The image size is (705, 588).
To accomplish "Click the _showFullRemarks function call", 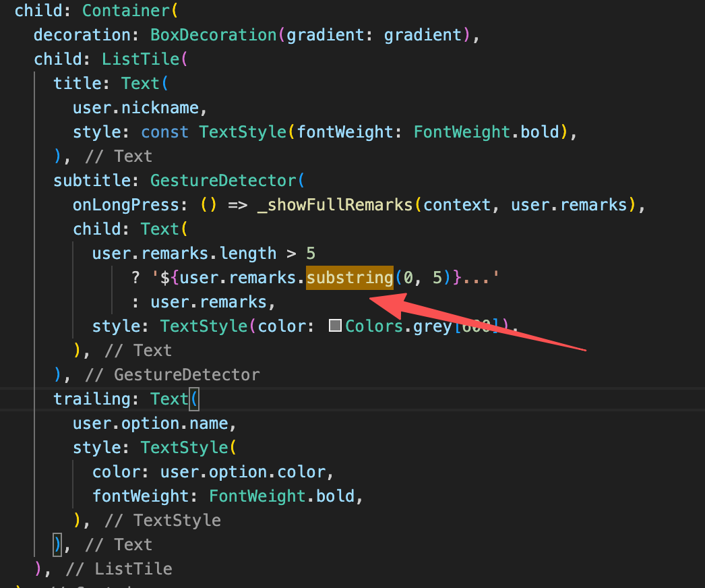I will point(335,205).
